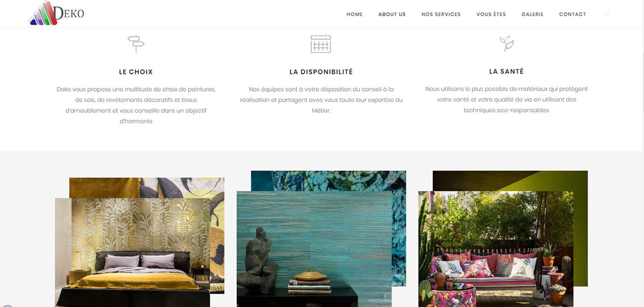Navigate to the Galerie page
This screenshot has height=307, width=644.
532,14
